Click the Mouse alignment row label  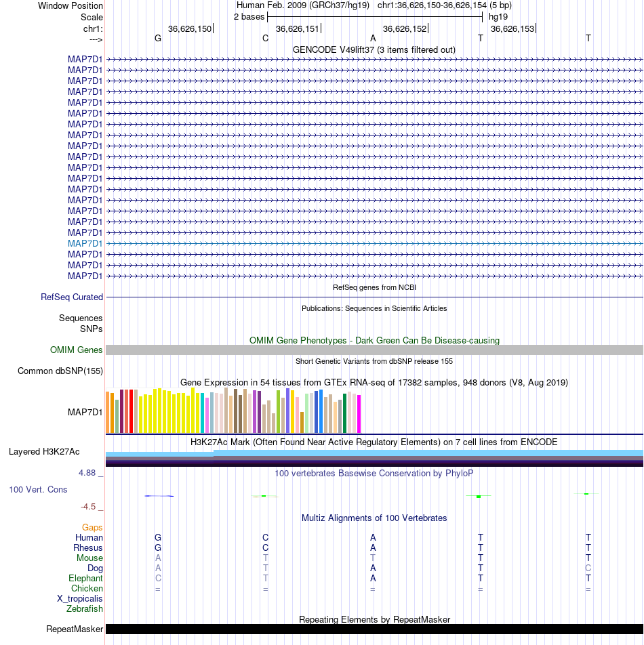click(x=89, y=558)
